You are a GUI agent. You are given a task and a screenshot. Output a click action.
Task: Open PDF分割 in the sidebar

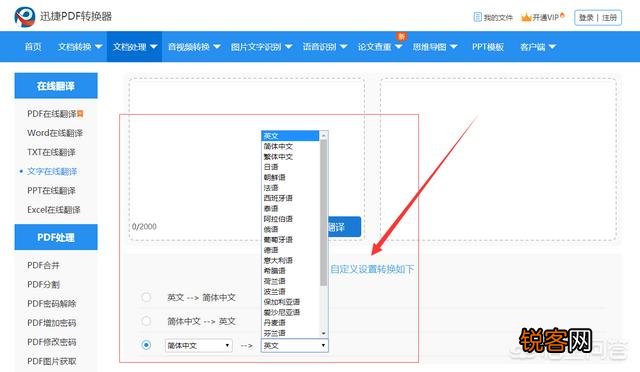[43, 284]
